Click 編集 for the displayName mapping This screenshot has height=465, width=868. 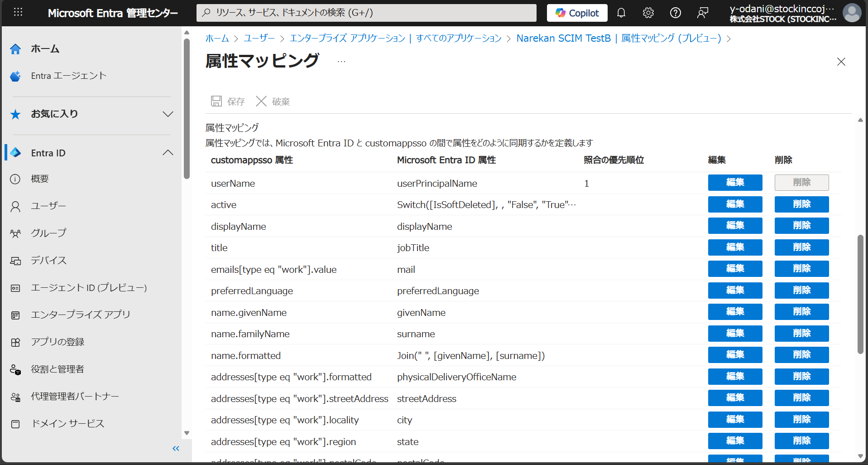point(734,226)
